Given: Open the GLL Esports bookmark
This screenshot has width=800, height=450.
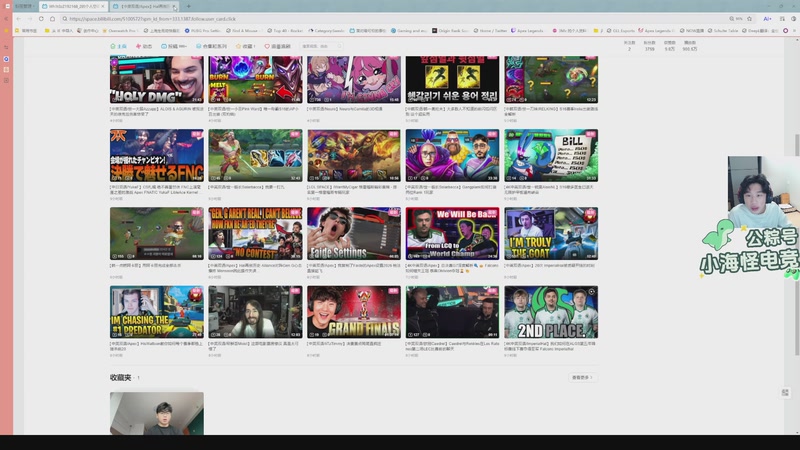Looking at the screenshot, I should coord(620,31).
